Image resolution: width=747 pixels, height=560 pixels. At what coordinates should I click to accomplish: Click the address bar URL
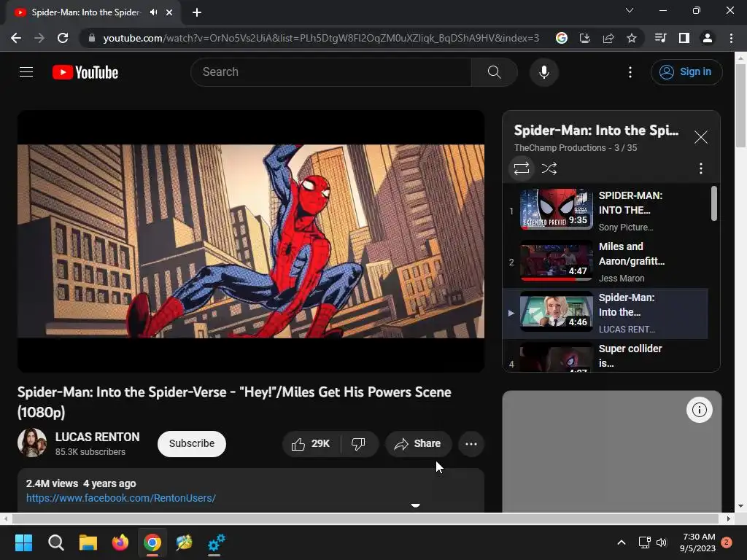pos(321,38)
